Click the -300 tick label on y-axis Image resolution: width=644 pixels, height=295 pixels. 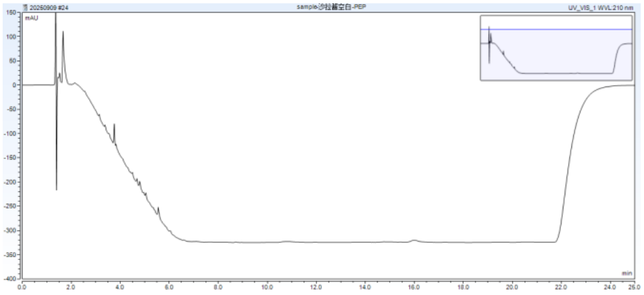(13, 230)
